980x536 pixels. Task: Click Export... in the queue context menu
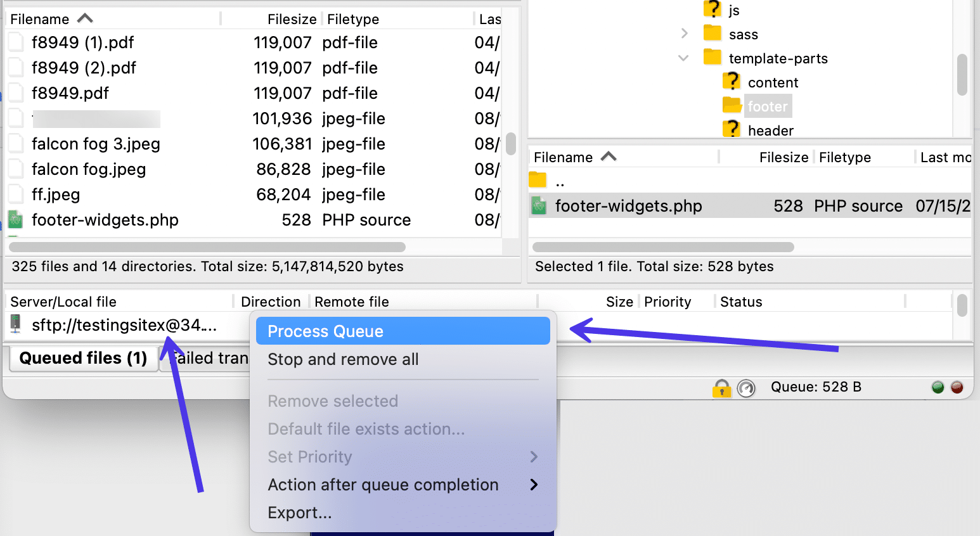click(299, 513)
